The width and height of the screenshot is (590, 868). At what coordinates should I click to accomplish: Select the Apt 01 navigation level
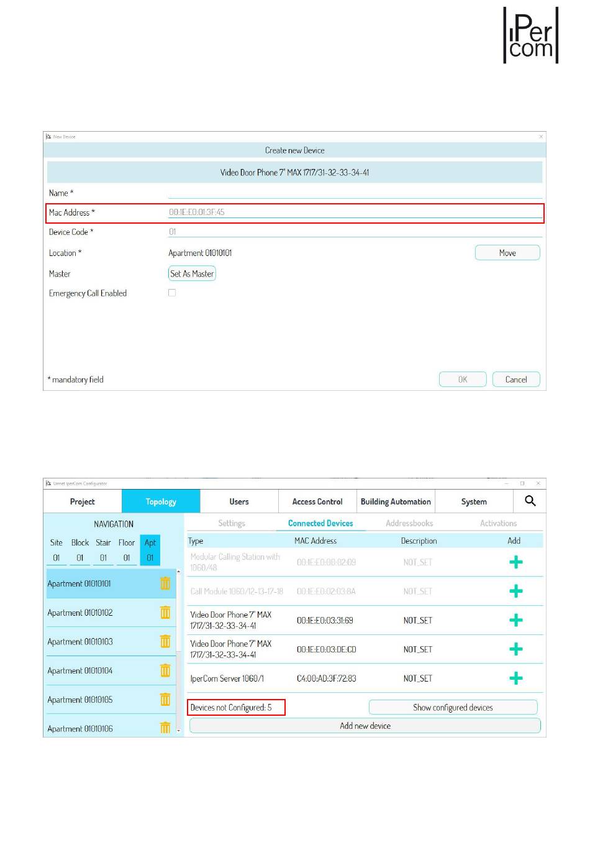pyautogui.click(x=150, y=550)
